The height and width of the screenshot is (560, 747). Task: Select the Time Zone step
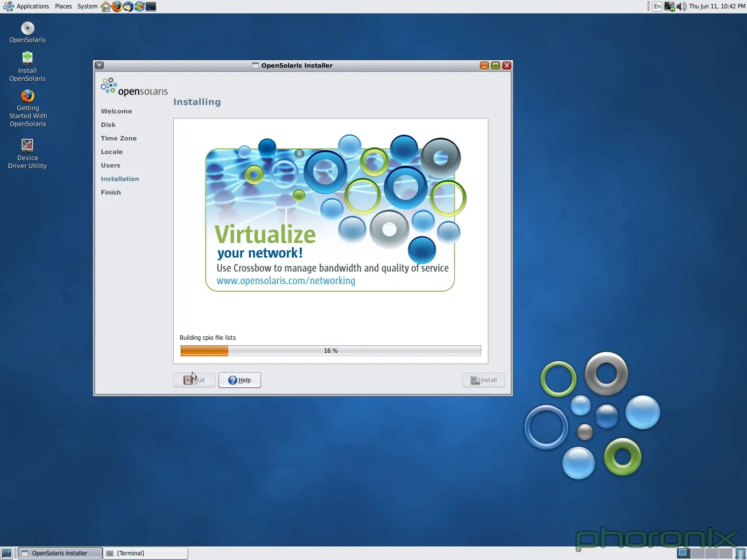pos(119,138)
